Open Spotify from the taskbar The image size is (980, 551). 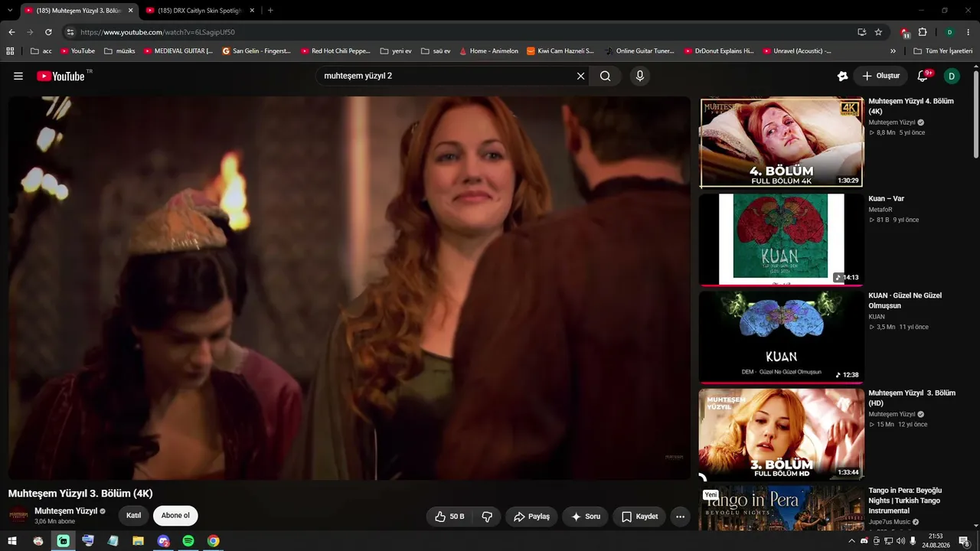tap(188, 541)
